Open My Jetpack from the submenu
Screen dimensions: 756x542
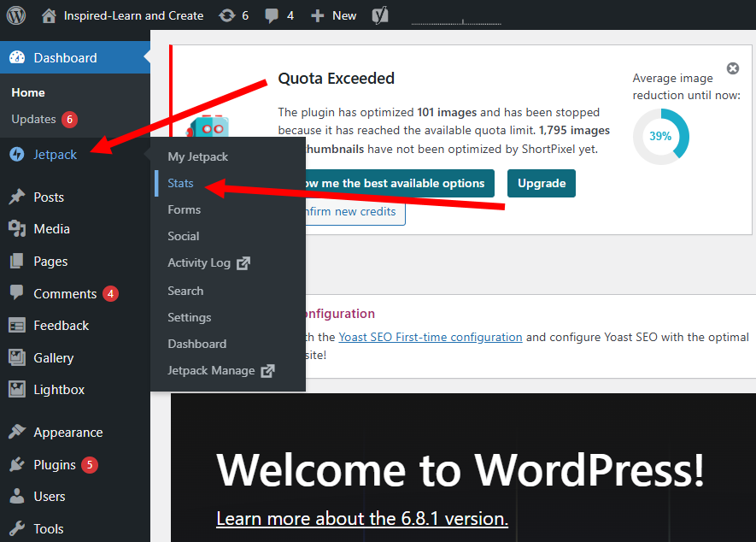point(197,156)
